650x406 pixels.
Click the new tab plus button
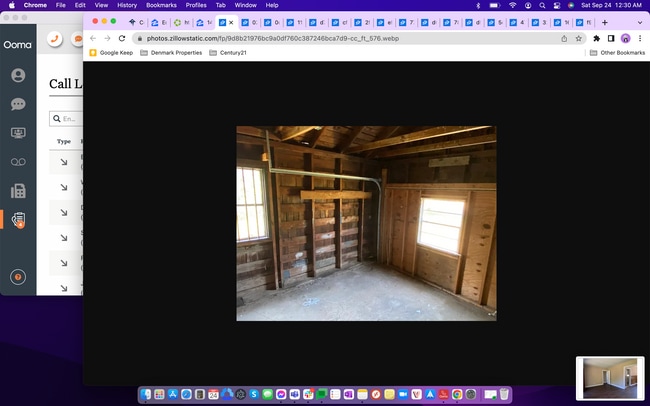(x=605, y=22)
